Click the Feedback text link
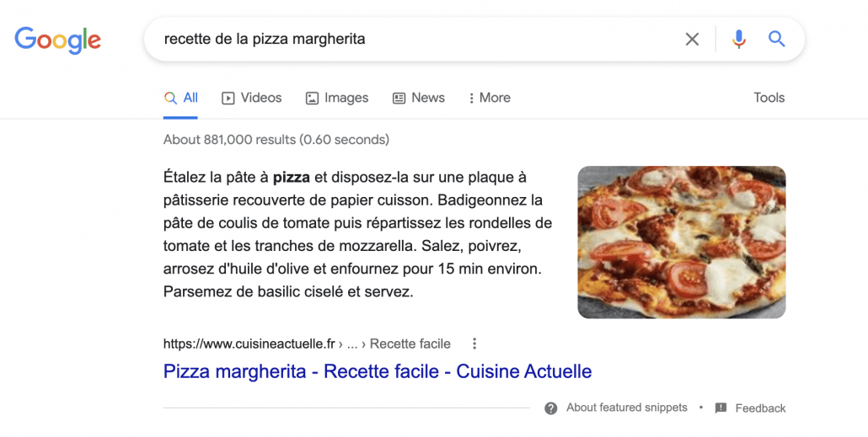868x437 pixels. coord(760,408)
